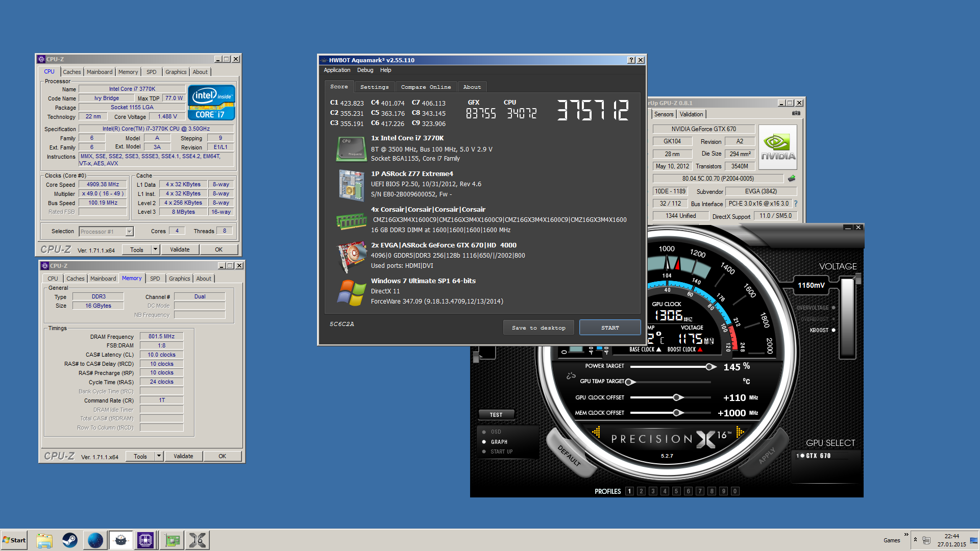The image size is (980, 551).
Task: Click the Precision X taskbar icon
Action: (x=198, y=540)
